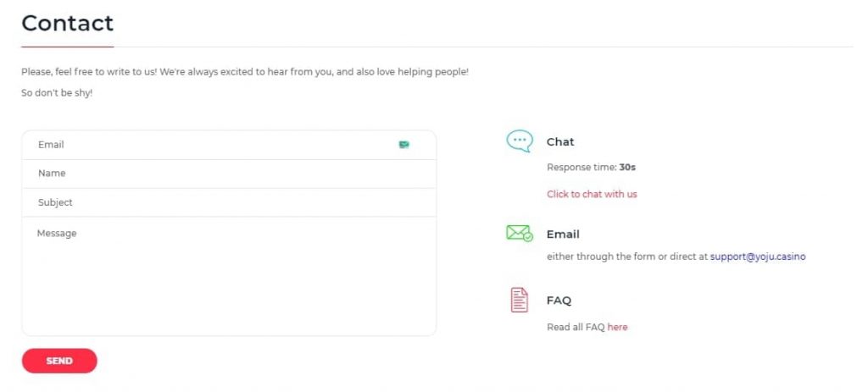Click the red FAQ document icon
The image size is (868, 392).
520,301
